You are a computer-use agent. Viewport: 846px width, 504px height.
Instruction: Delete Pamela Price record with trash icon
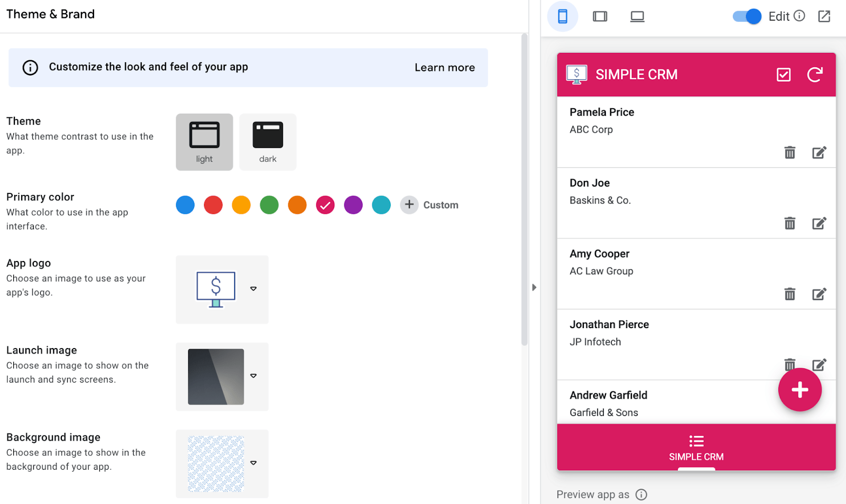pos(789,153)
